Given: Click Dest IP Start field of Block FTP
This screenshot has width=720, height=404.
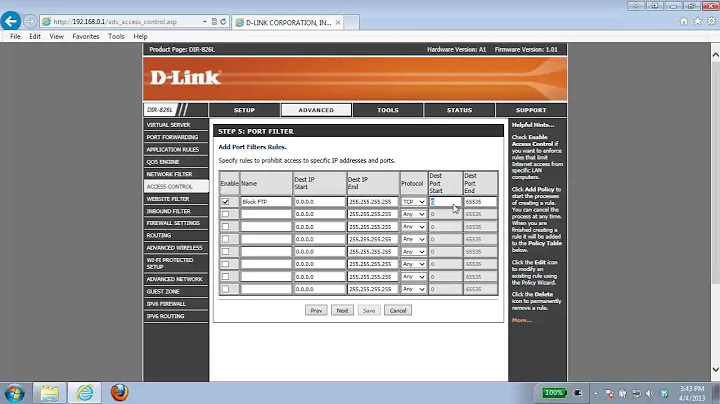Looking at the screenshot, I should click(320, 202).
